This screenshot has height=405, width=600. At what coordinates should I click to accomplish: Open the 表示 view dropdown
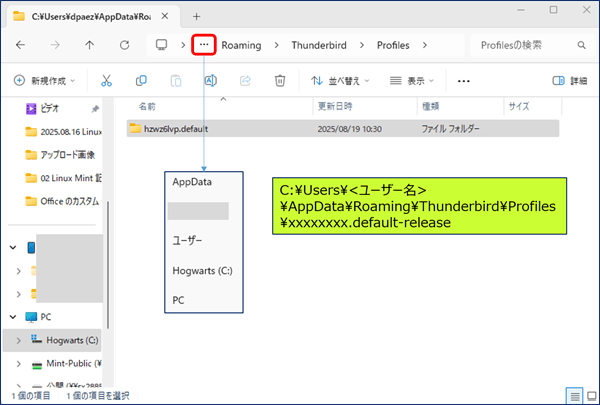pyautogui.click(x=412, y=81)
